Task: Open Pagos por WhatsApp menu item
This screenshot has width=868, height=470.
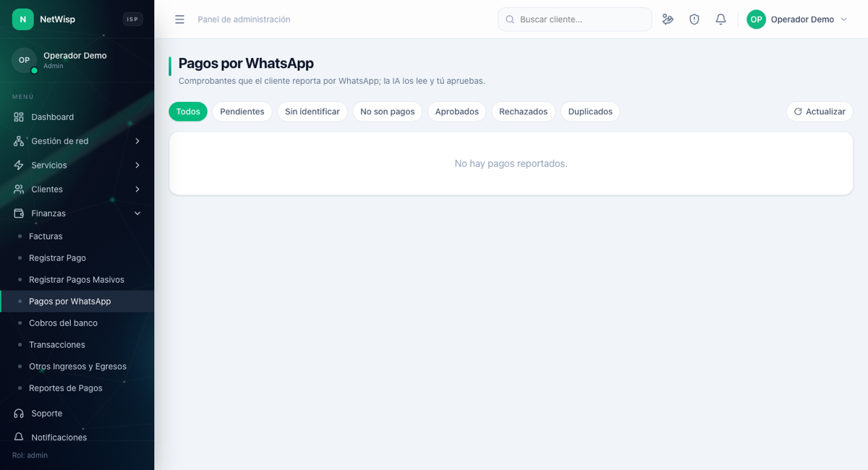Action: pos(77,302)
